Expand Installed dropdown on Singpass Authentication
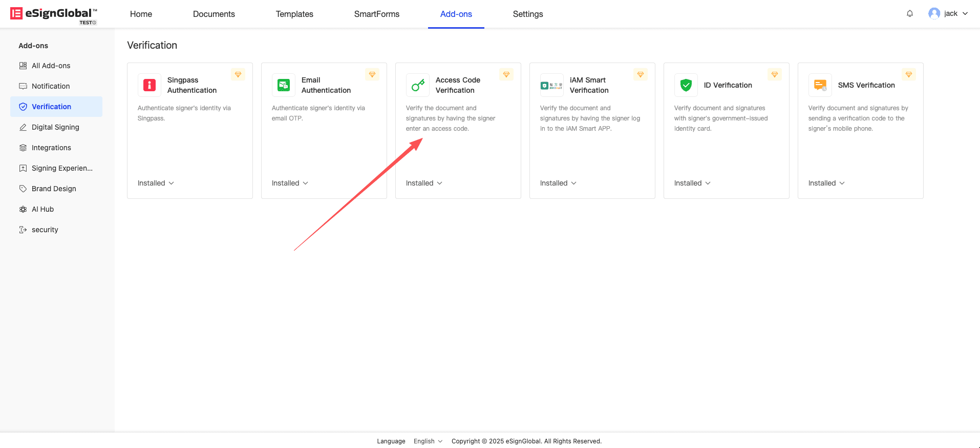 coord(156,183)
